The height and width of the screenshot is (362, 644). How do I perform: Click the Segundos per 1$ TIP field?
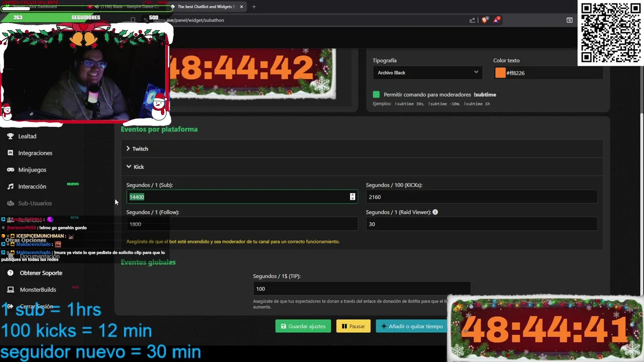click(362, 289)
